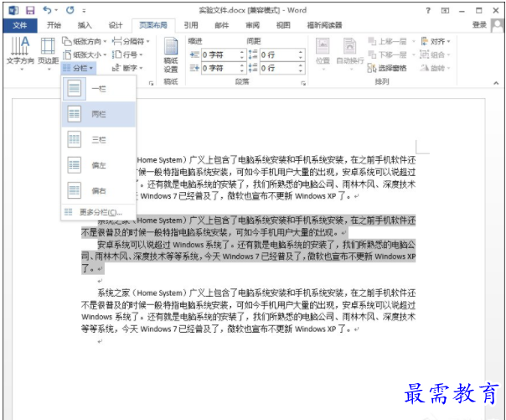Adjust spacing after stepper arrows
The height and width of the screenshot is (420, 506).
pos(301,68)
